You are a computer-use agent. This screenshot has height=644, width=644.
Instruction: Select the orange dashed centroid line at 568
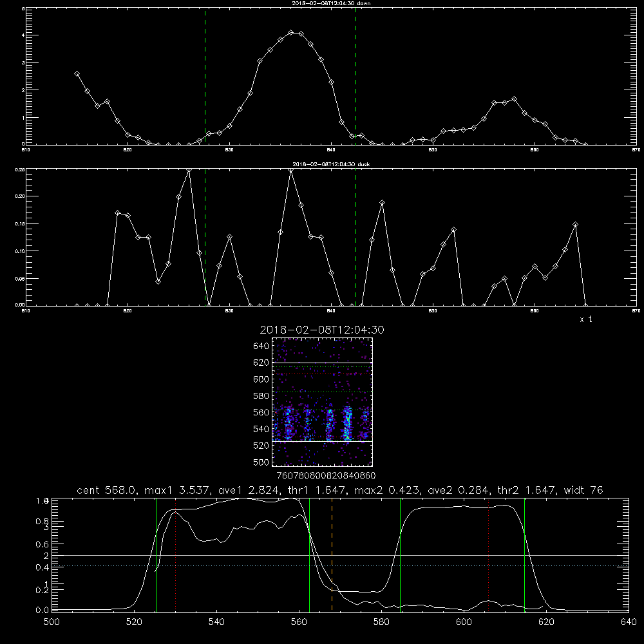tap(332, 554)
